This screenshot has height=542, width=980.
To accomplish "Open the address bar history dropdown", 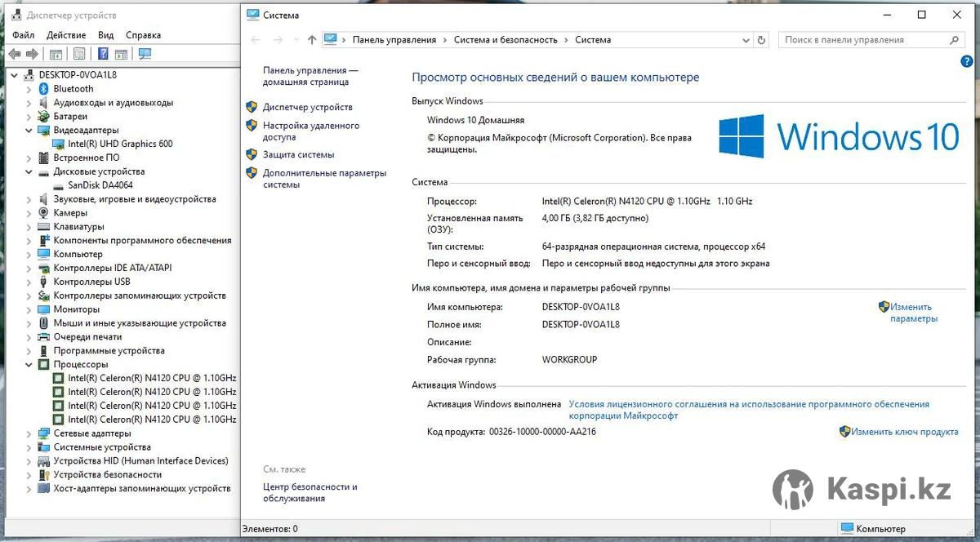I will click(x=746, y=40).
